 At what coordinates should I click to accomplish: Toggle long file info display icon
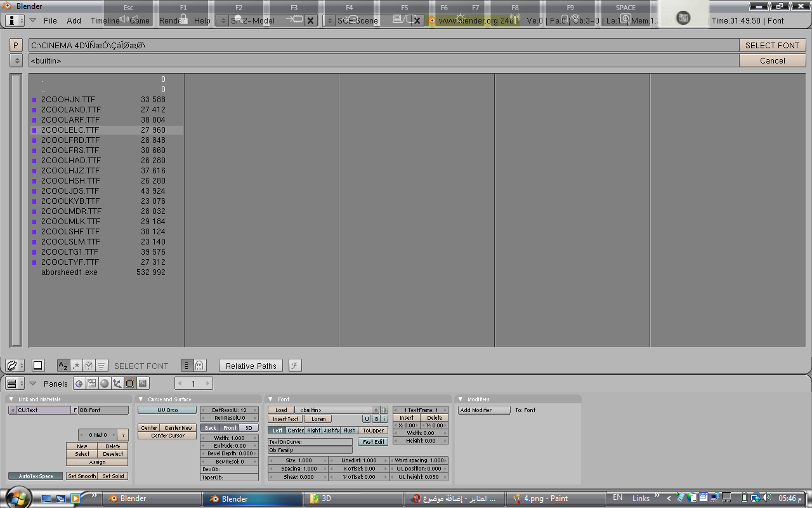(x=187, y=366)
